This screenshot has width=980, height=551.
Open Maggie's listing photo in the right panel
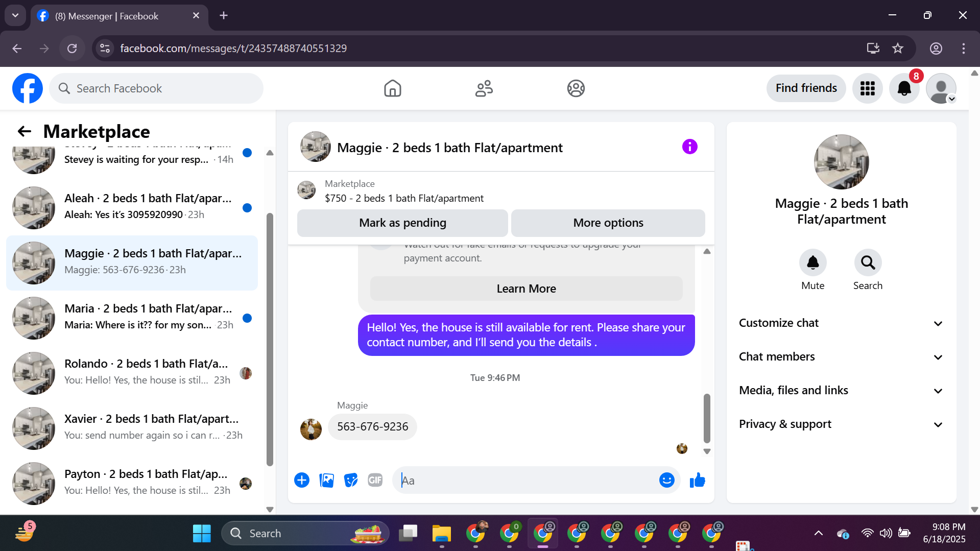tap(841, 162)
